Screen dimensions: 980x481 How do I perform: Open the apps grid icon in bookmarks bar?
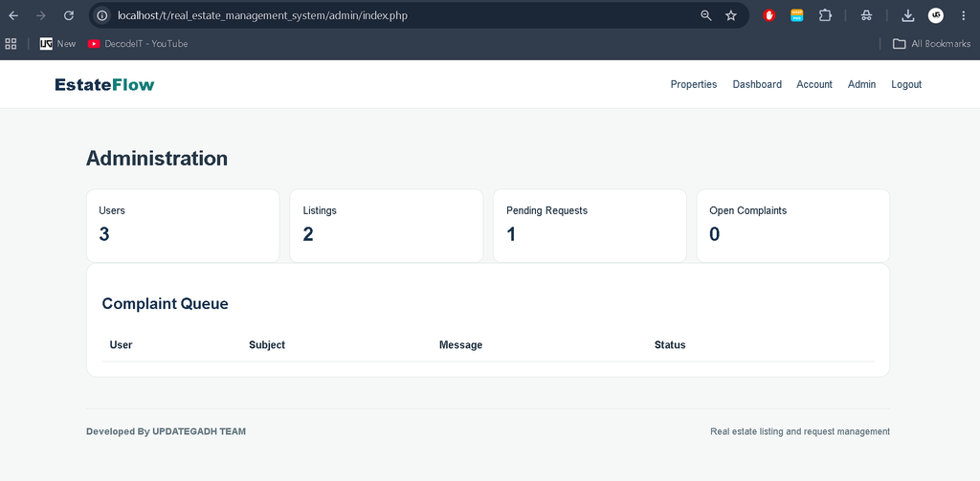(x=11, y=44)
